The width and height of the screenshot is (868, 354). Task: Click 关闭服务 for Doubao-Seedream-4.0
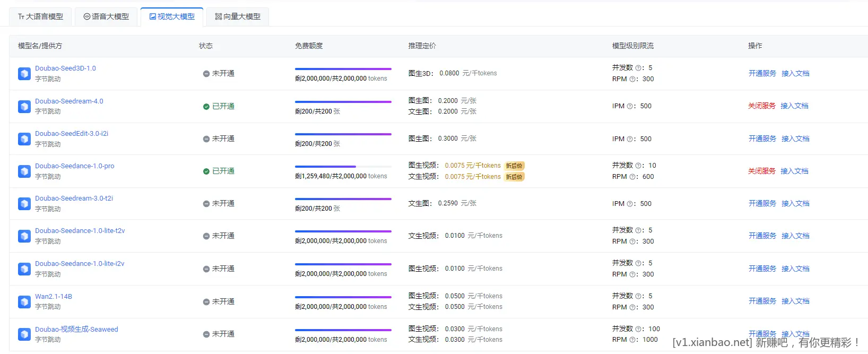click(761, 106)
